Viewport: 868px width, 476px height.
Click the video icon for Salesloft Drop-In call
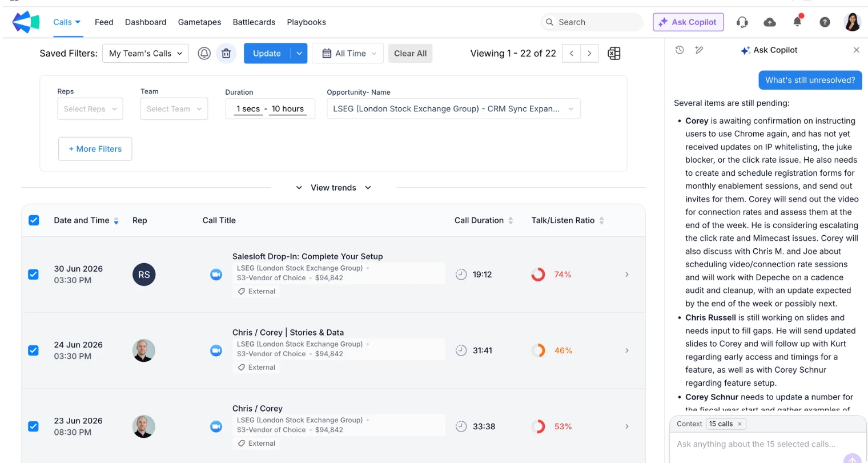point(216,275)
